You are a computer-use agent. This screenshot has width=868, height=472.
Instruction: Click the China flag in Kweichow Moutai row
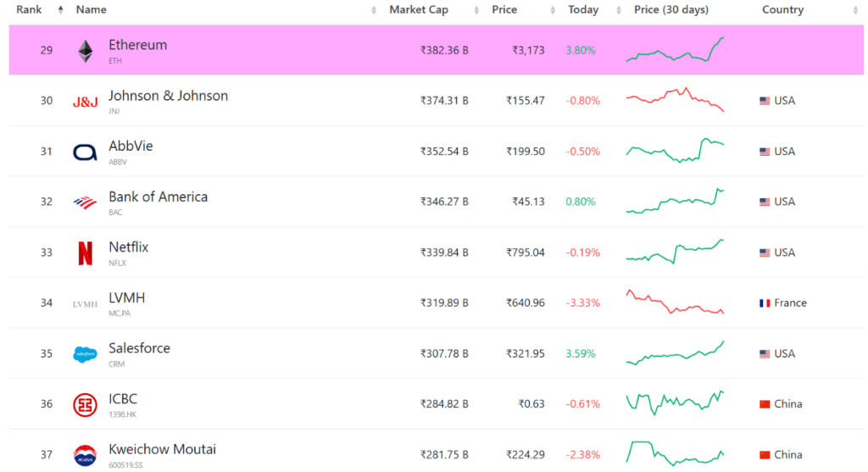coord(765,455)
